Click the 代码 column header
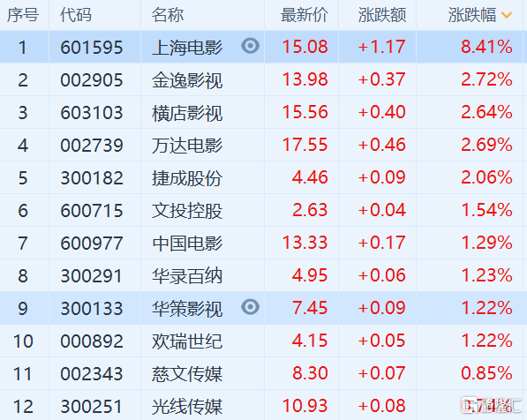This screenshot has height=420, width=527. 76,15
